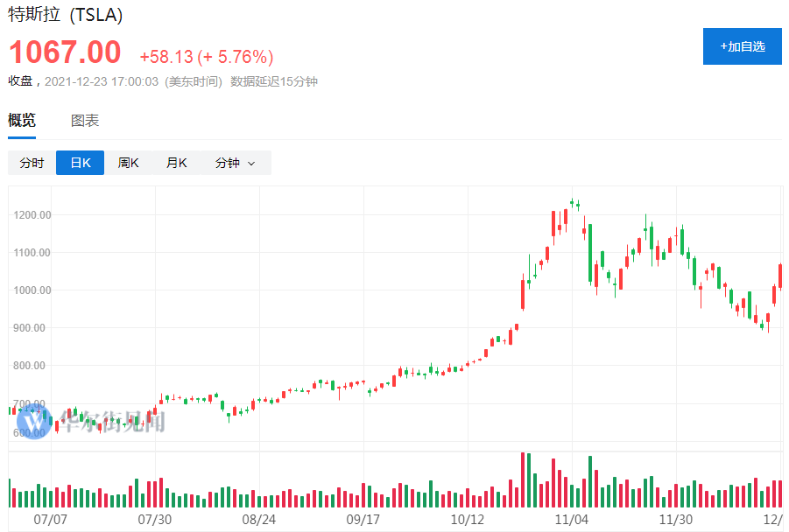Switch to the 图表 chart tab
Image resolution: width=789 pixels, height=532 pixels.
pos(84,120)
